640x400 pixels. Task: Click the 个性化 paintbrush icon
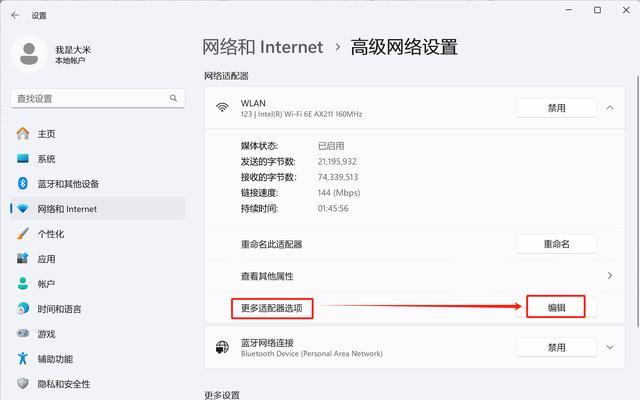[x=23, y=233]
